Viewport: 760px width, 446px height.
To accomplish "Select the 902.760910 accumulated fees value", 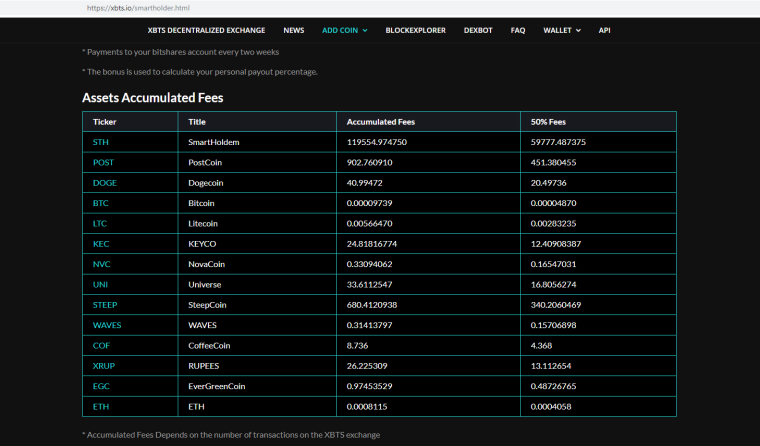I will tap(369, 162).
